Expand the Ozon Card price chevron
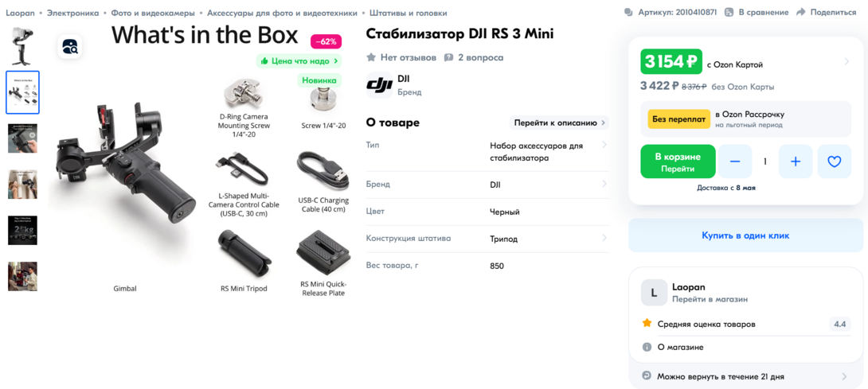Image resolution: width=868 pixels, height=389 pixels. point(846,61)
